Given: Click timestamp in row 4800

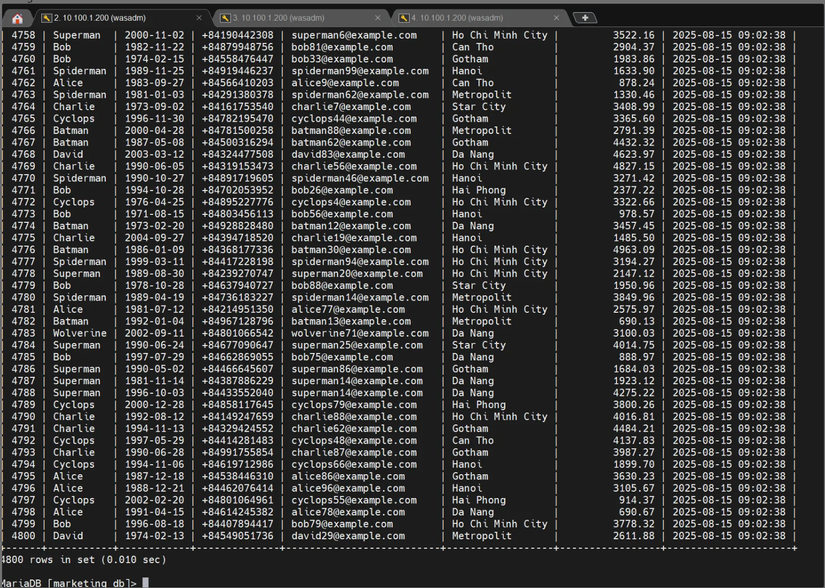Looking at the screenshot, I should tap(729, 536).
